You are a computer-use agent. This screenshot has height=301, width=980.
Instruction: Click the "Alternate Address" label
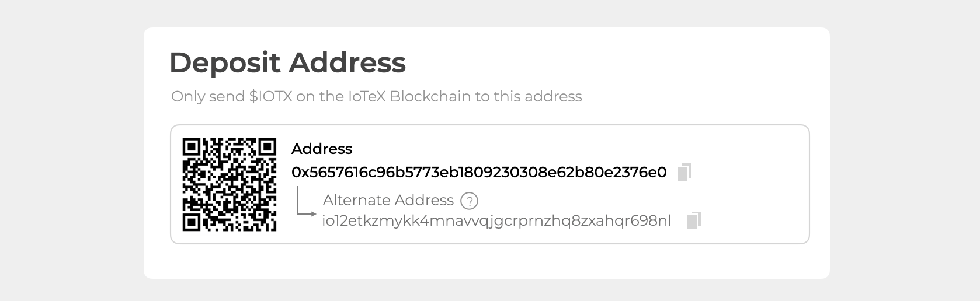[x=388, y=201]
